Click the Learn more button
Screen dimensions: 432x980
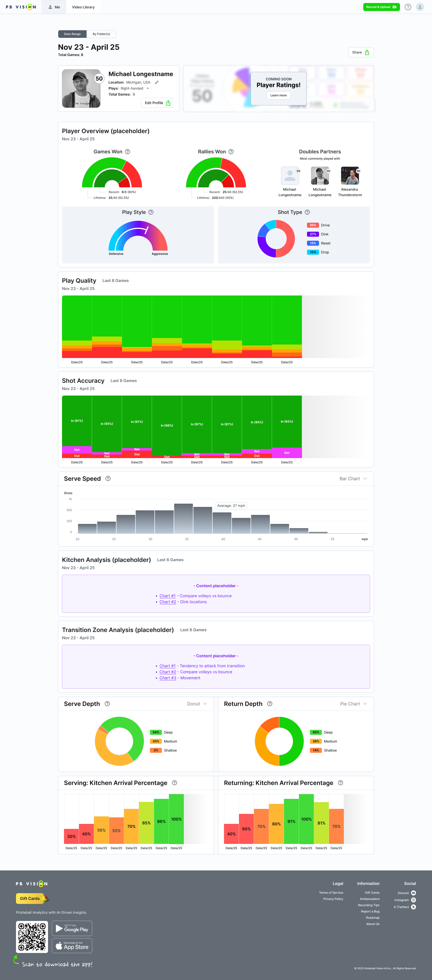point(278,96)
